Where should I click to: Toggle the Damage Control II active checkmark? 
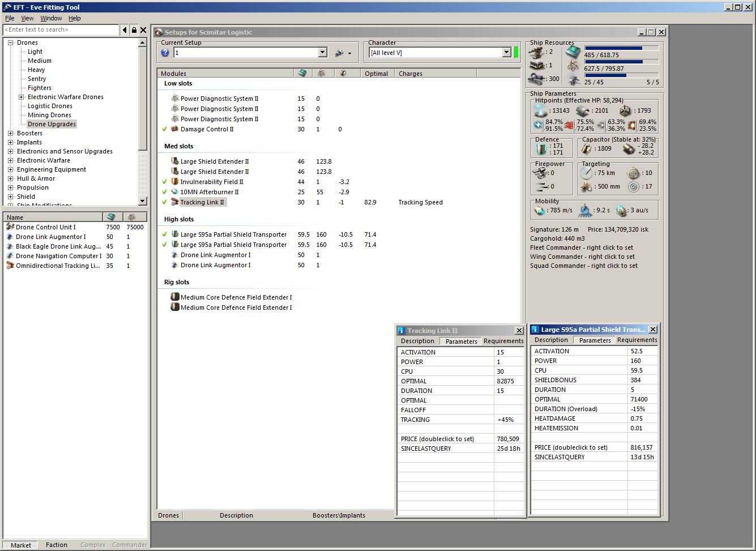point(165,129)
